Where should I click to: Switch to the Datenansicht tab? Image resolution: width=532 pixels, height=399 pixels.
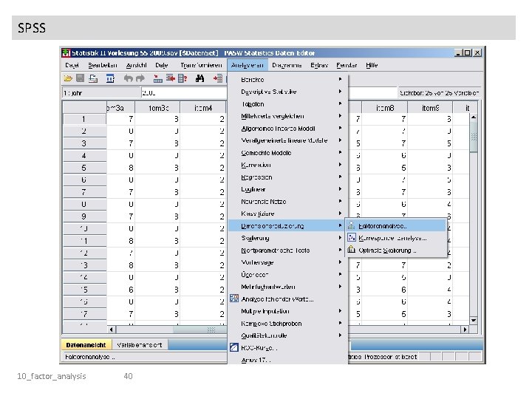coord(86,345)
